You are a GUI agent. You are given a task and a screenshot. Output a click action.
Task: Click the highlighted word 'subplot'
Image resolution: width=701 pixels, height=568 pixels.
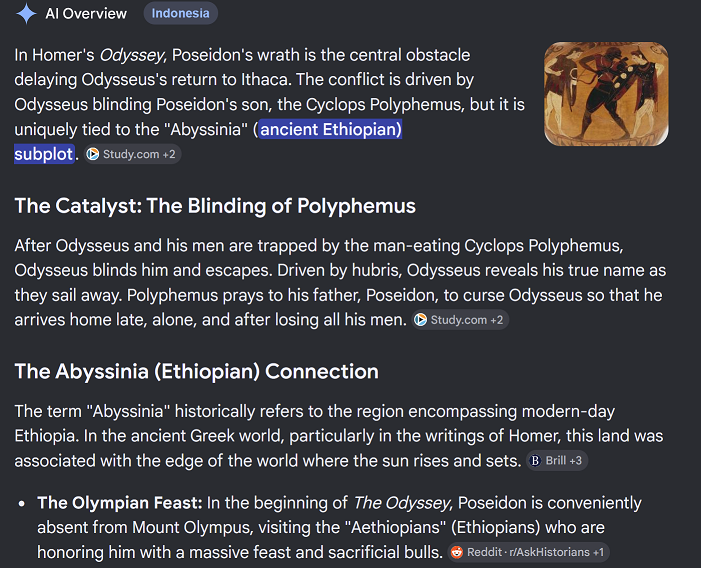pos(44,154)
